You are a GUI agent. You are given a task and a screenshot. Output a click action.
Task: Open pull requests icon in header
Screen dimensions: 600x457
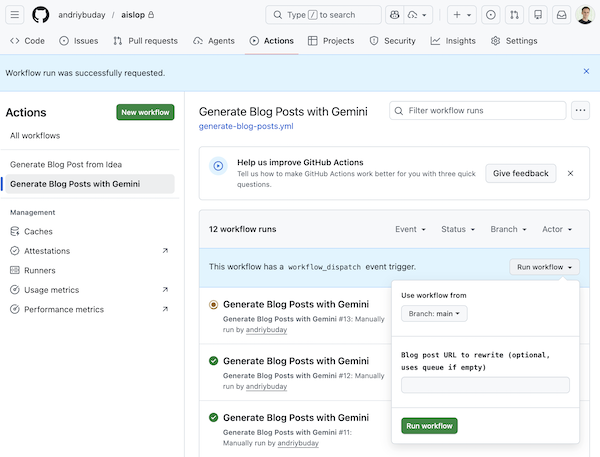tap(514, 15)
